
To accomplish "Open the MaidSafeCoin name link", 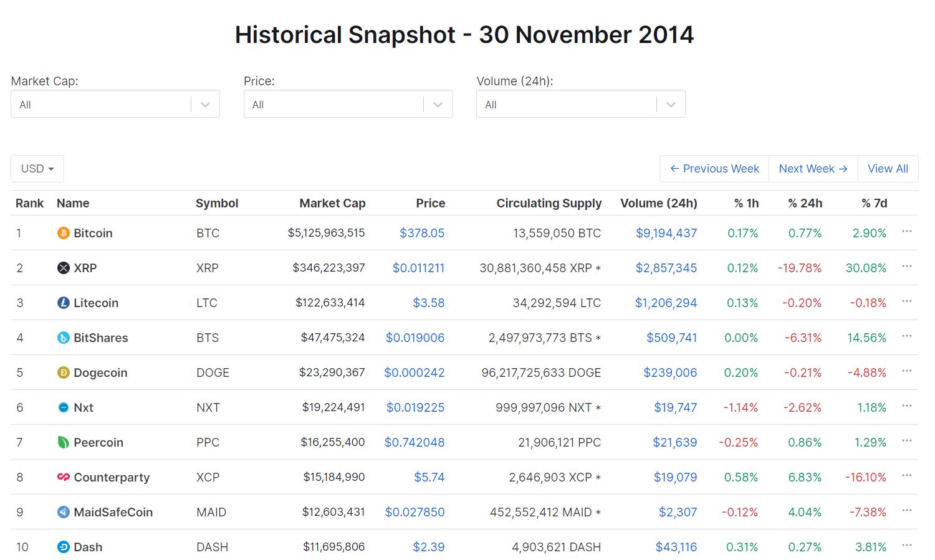I will pos(113,512).
